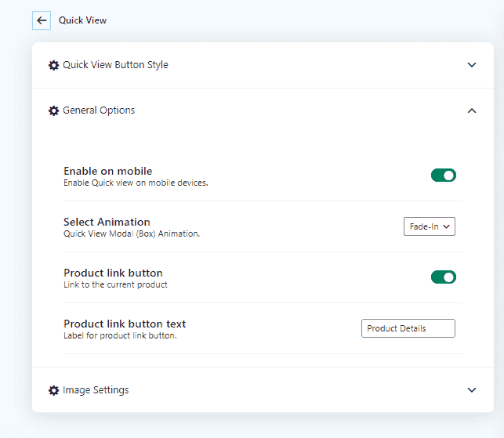Click the Select Animation label
The width and height of the screenshot is (504, 438).
point(107,222)
